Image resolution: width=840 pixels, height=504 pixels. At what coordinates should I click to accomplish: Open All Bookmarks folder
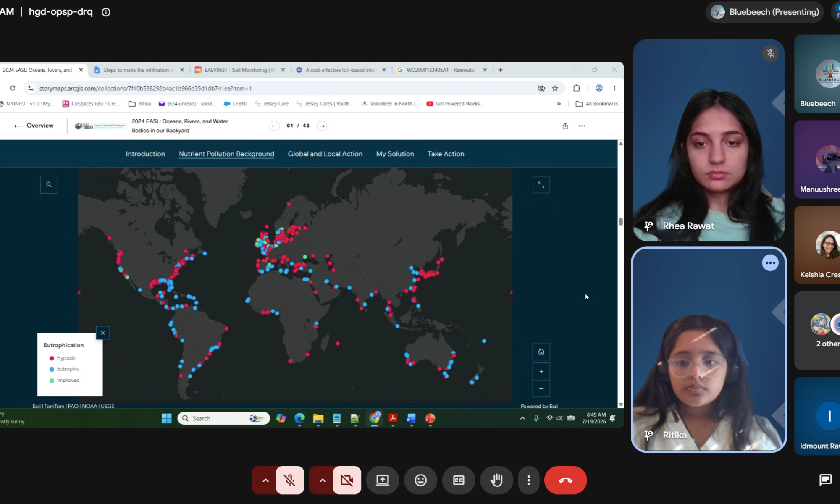pyautogui.click(x=596, y=104)
